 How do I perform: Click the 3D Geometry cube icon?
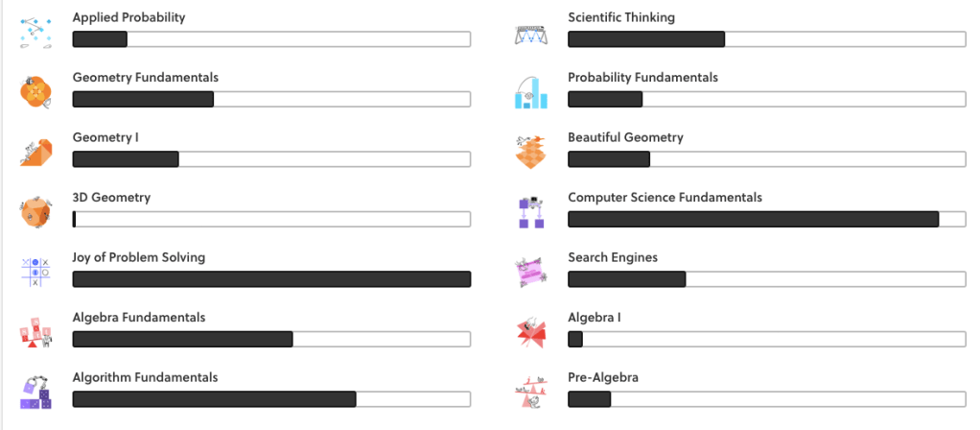coord(35,212)
